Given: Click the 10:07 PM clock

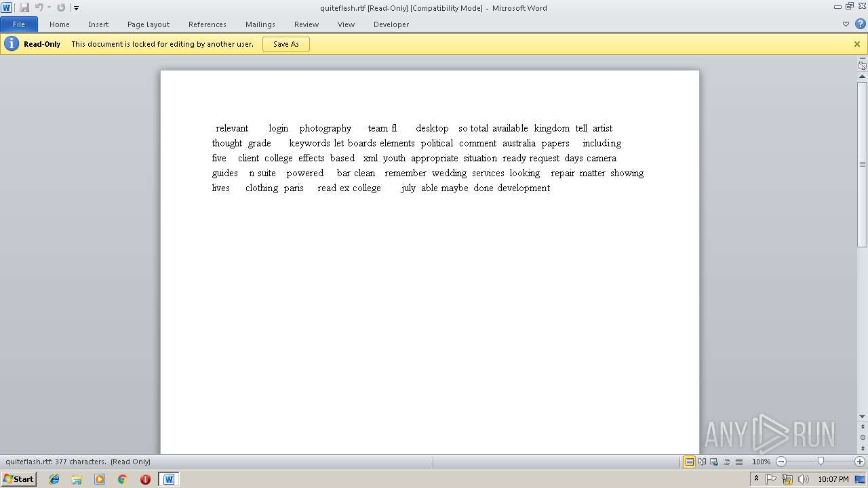Looking at the screenshot, I should click(833, 479).
